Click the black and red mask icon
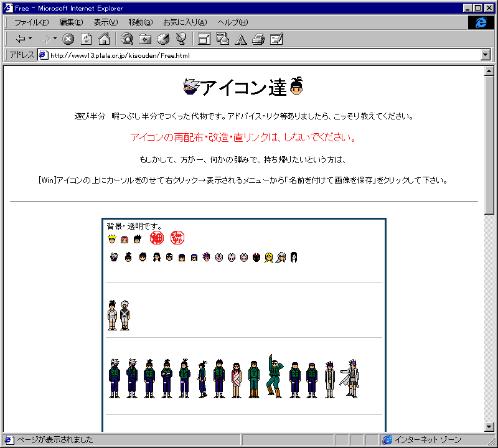 click(x=256, y=258)
